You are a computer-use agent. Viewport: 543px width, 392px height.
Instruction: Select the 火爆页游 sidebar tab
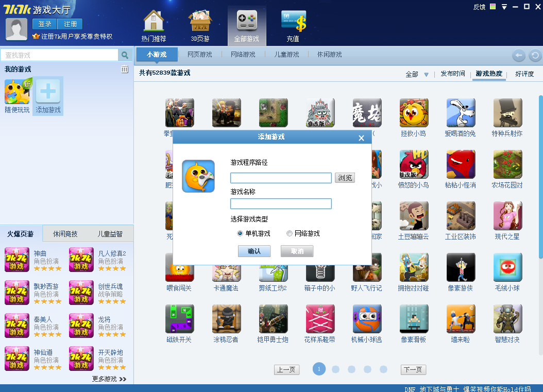21,234
